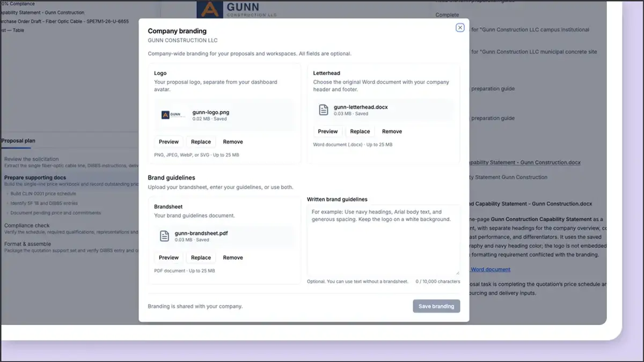
Task: Remove the letterhead document
Action: tap(392, 131)
